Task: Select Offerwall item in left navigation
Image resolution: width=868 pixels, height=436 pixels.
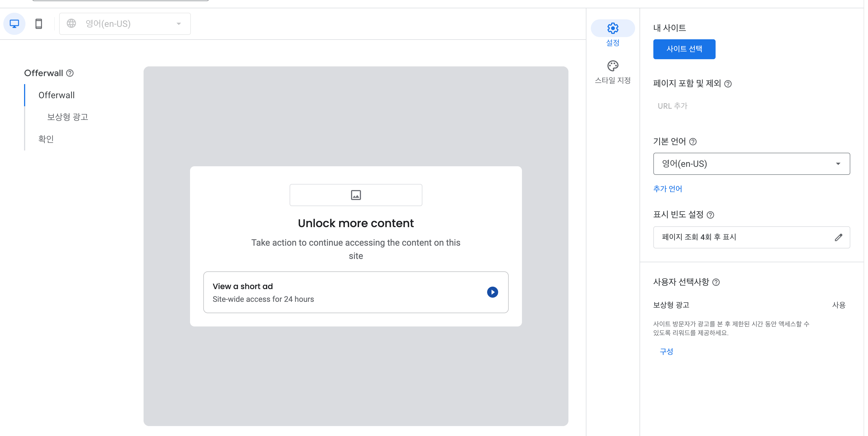Action: point(57,95)
